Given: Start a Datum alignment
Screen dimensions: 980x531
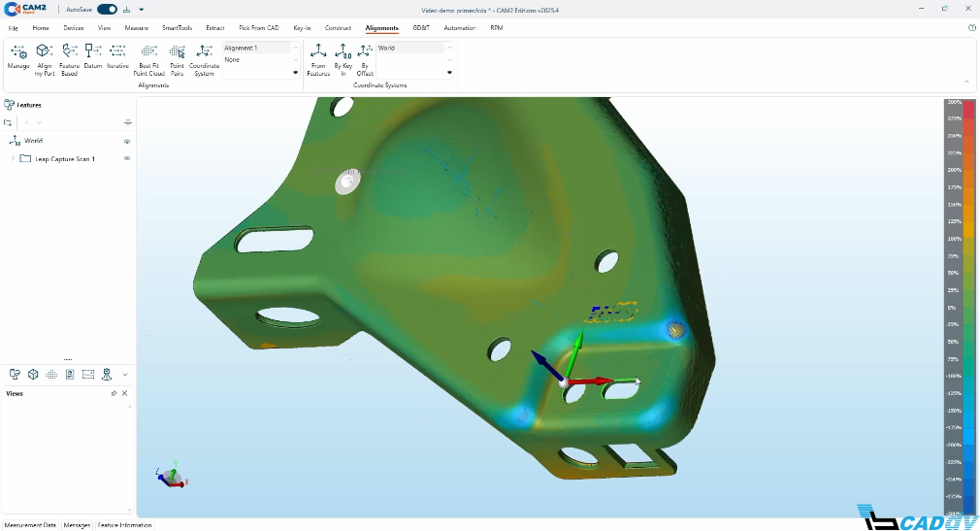Looking at the screenshot, I should [x=93, y=56].
